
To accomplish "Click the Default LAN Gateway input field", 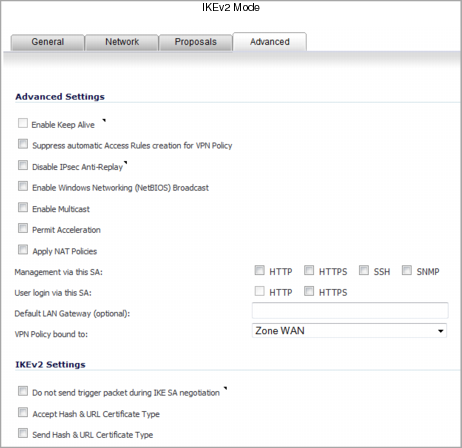I will [x=350, y=311].
